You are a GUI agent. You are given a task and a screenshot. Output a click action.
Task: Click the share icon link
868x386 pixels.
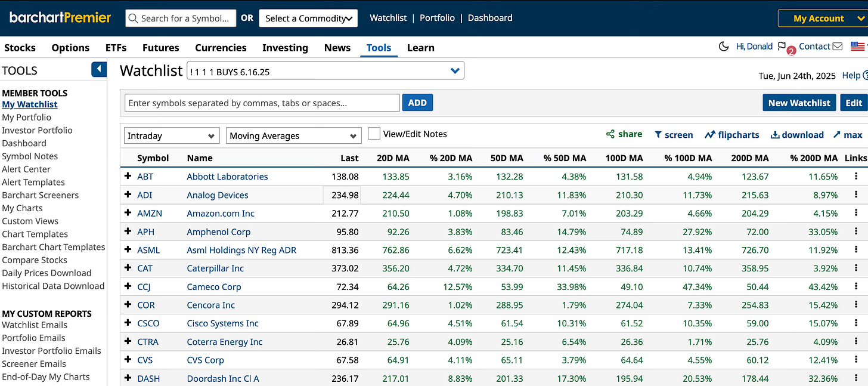(624, 134)
